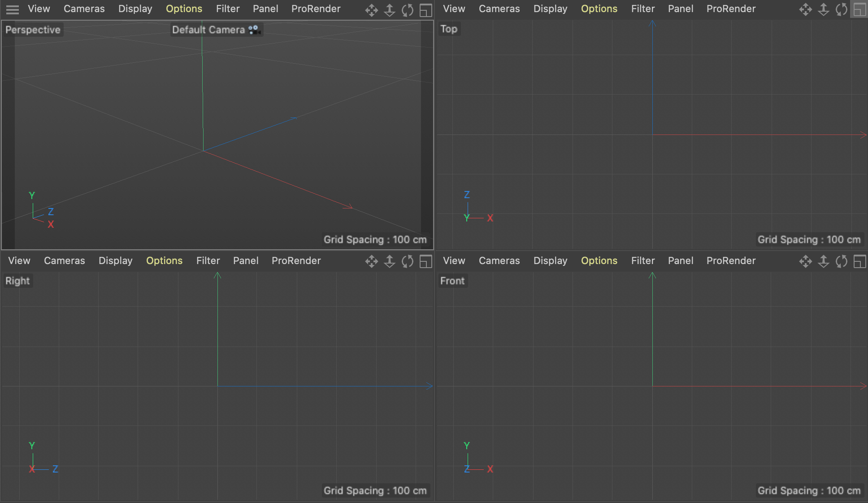The height and width of the screenshot is (503, 868).
Task: Toggle maximize icon of the Top viewport
Action: click(859, 10)
